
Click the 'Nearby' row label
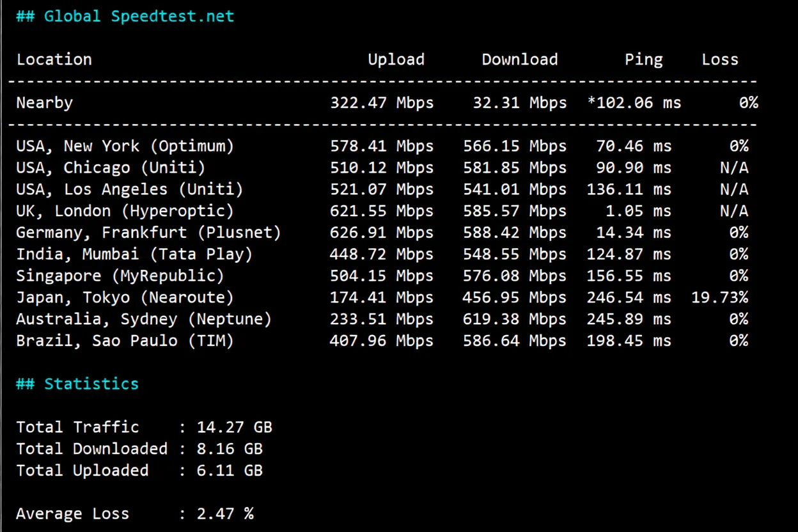pos(45,103)
